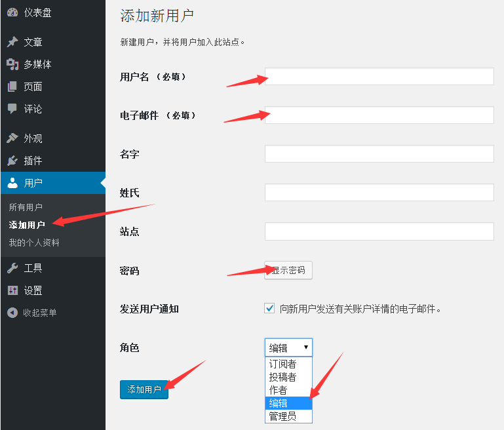Open the 仪表盘 menu item
Image resolution: width=504 pixels, height=430 pixels.
(53, 12)
